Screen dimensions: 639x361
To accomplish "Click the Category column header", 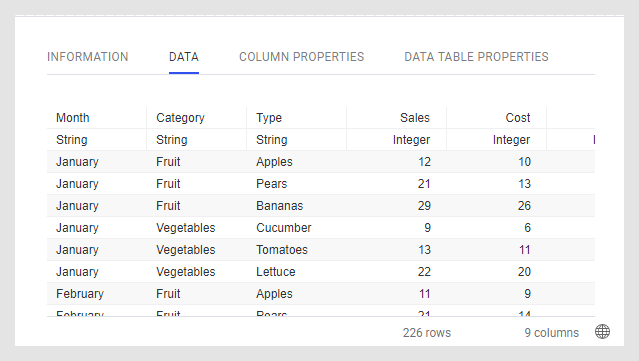I will click(180, 118).
